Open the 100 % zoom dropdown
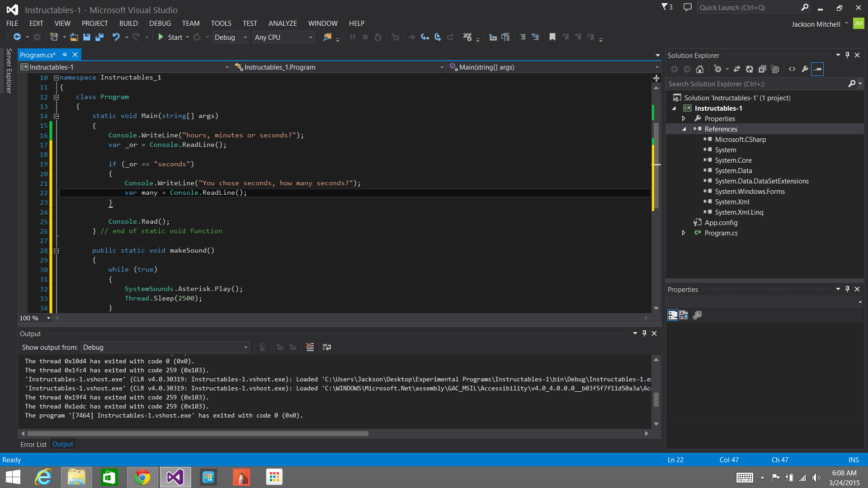The image size is (868, 488). [35, 318]
